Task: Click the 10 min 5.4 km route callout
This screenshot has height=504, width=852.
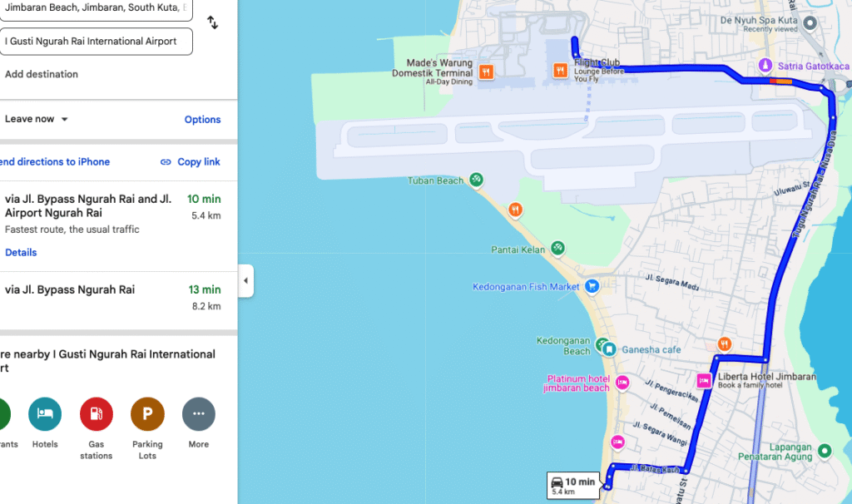Action: tap(573, 486)
